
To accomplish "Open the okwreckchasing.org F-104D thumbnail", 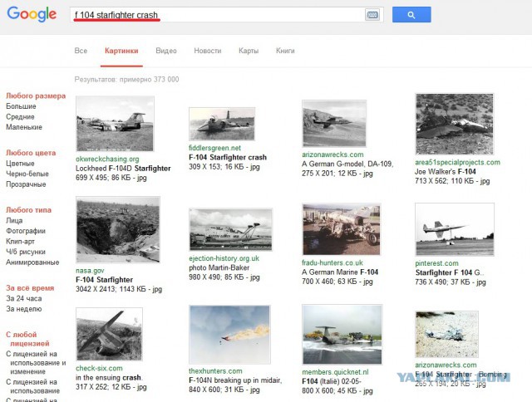I will pyautogui.click(x=115, y=124).
